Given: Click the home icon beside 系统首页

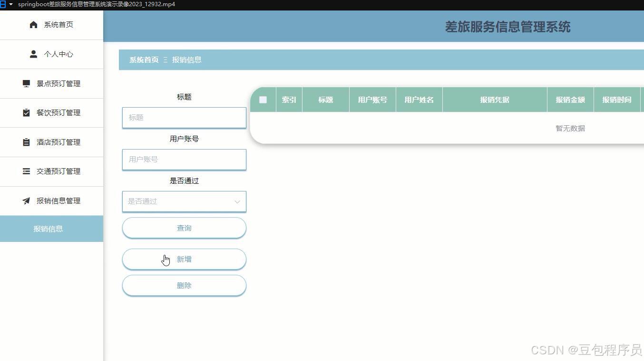Looking at the screenshot, I should click(x=33, y=24).
